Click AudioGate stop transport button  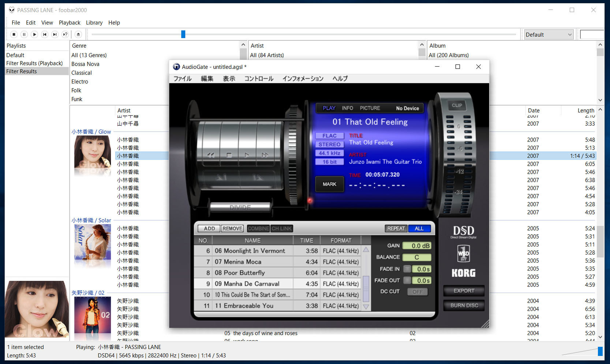(x=229, y=155)
